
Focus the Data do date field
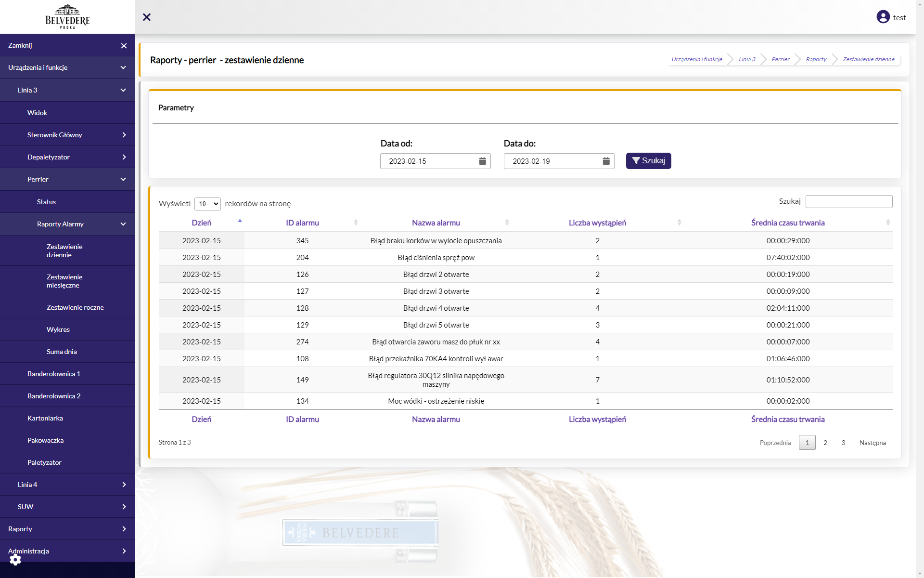pos(559,161)
